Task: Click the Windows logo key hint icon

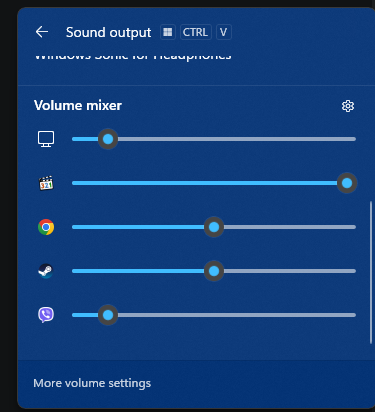Action: click(168, 32)
